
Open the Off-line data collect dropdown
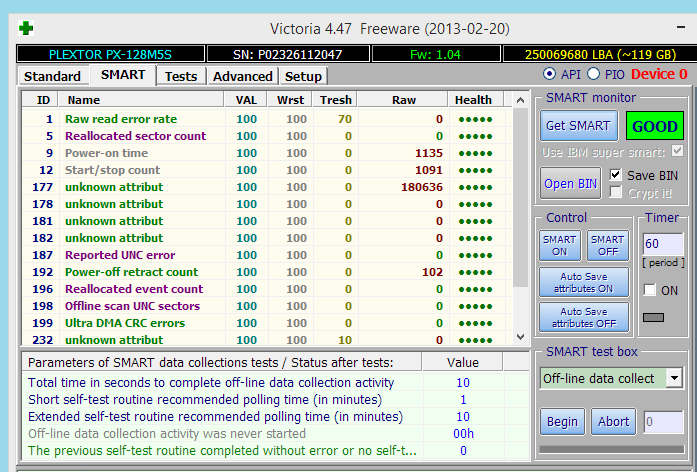point(674,379)
